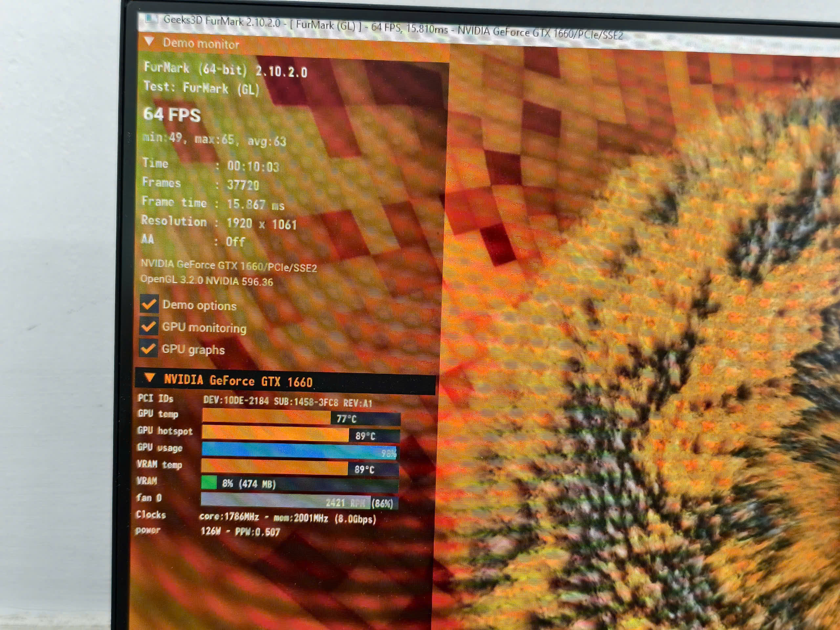Turn off the GPU graphs checkbox
This screenshot has height=630, width=840.
[148, 348]
